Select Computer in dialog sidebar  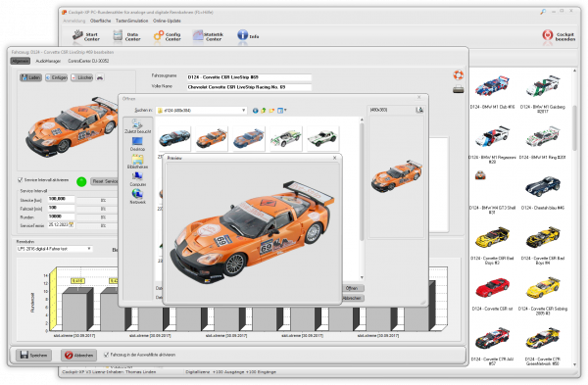[137, 179]
